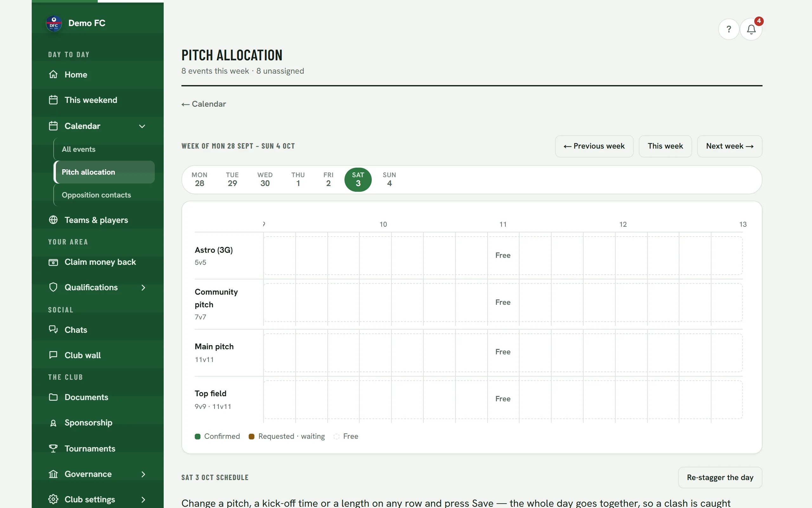
Task: Select Pitch allocation menu item
Action: pyautogui.click(x=104, y=172)
